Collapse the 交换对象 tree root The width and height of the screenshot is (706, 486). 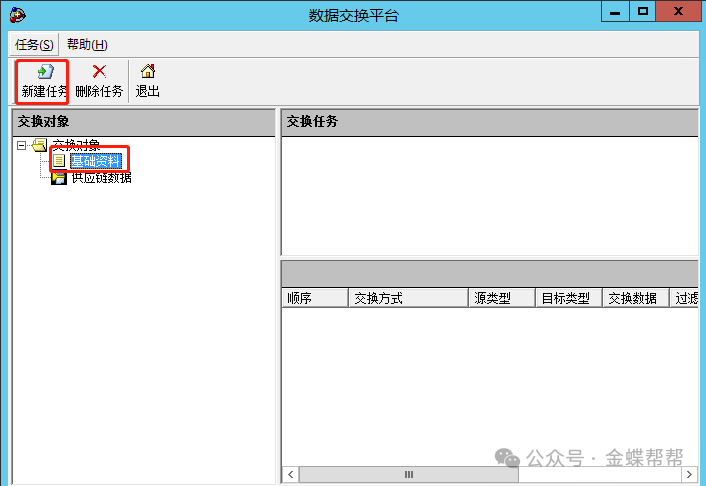(21, 145)
